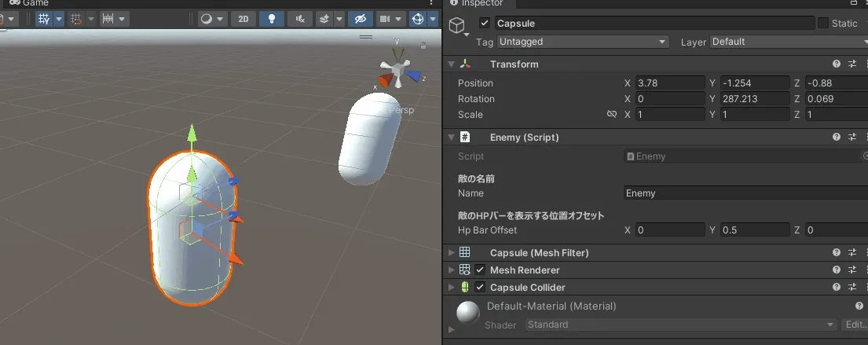This screenshot has height=345, width=868.
Task: Toggle hidden objects visibility eye icon
Action: point(360,19)
